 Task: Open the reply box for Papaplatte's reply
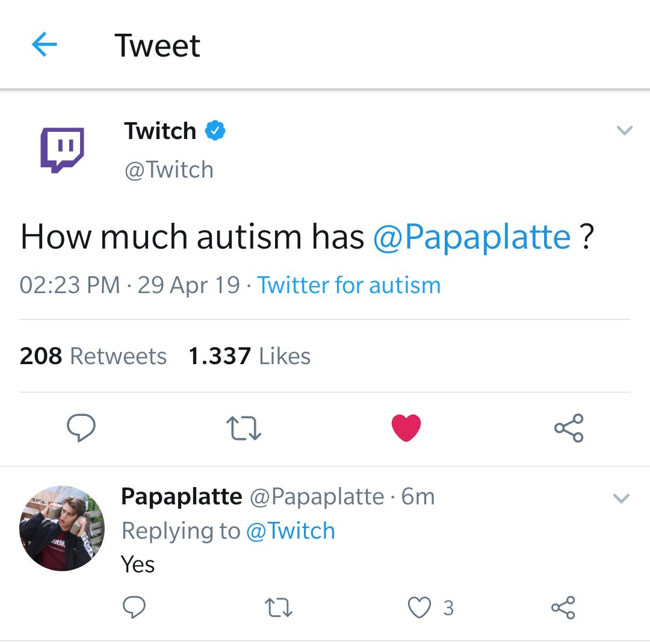pyautogui.click(x=134, y=608)
